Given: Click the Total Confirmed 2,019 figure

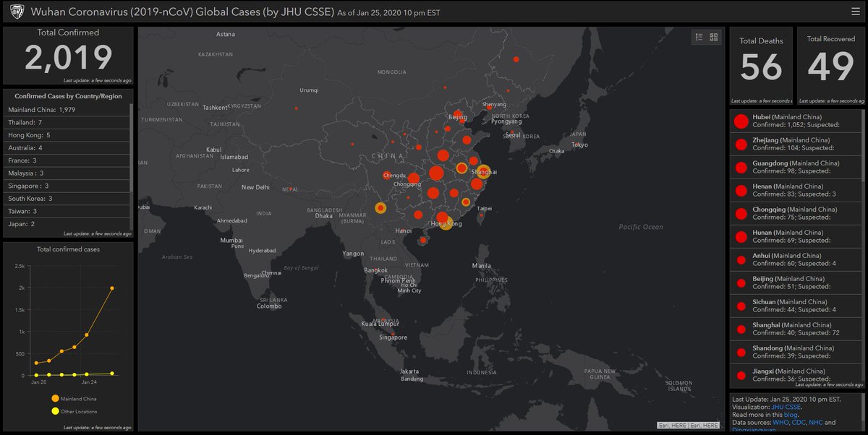Looking at the screenshot, I should click(x=69, y=59).
